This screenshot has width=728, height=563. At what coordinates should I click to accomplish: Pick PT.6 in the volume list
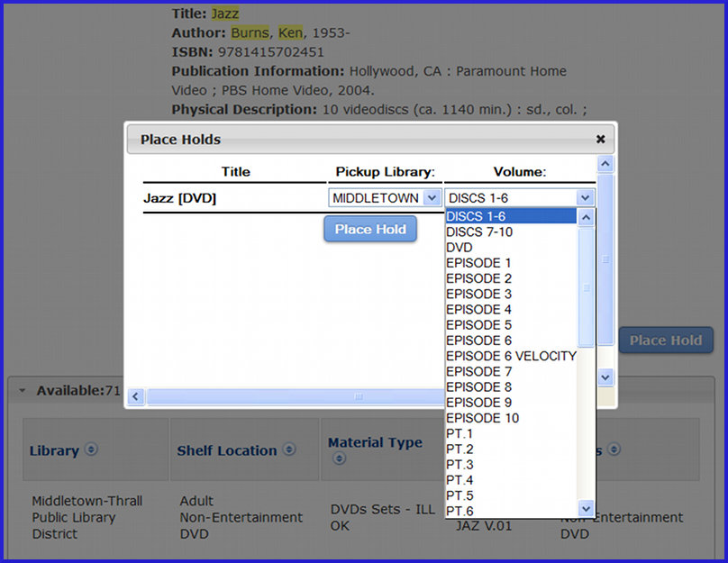(x=511, y=511)
